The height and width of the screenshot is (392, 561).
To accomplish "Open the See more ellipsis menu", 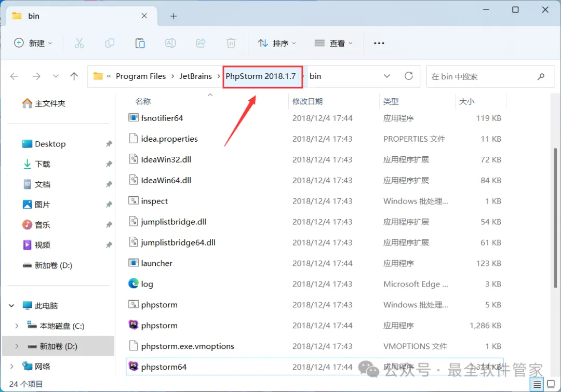I will [x=379, y=43].
